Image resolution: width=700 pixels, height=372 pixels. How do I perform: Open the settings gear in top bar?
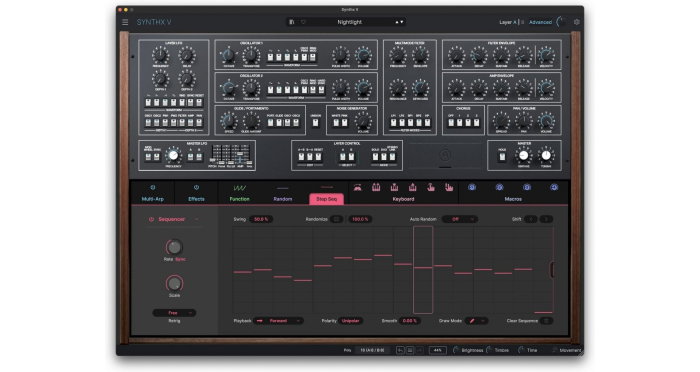[x=576, y=22]
